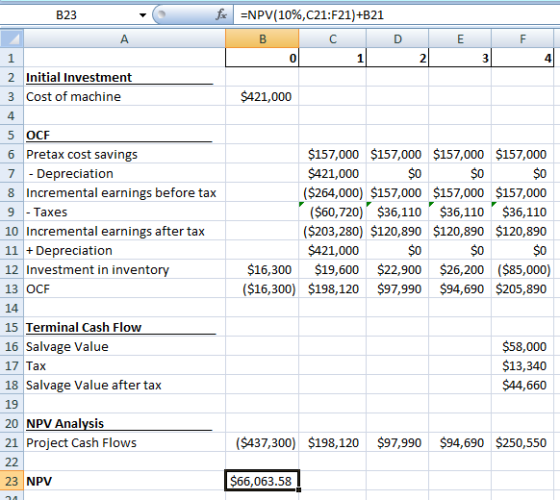
Task: Click the Select All corner button
Action: [12, 39]
